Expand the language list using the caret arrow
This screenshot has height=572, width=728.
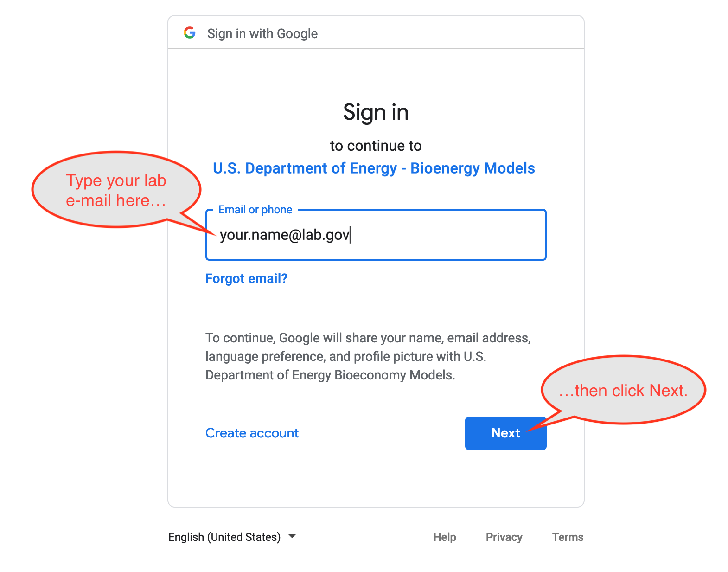tap(292, 536)
